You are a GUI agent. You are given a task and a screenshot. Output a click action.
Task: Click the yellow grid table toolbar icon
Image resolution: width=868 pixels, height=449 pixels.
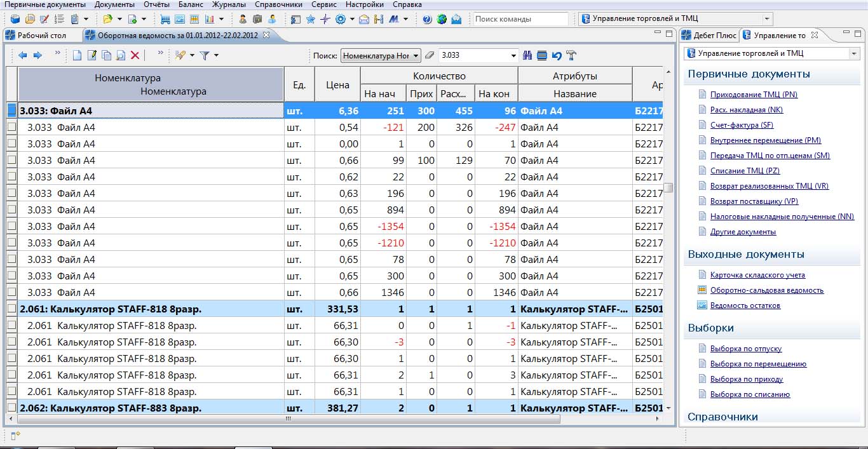click(x=194, y=19)
